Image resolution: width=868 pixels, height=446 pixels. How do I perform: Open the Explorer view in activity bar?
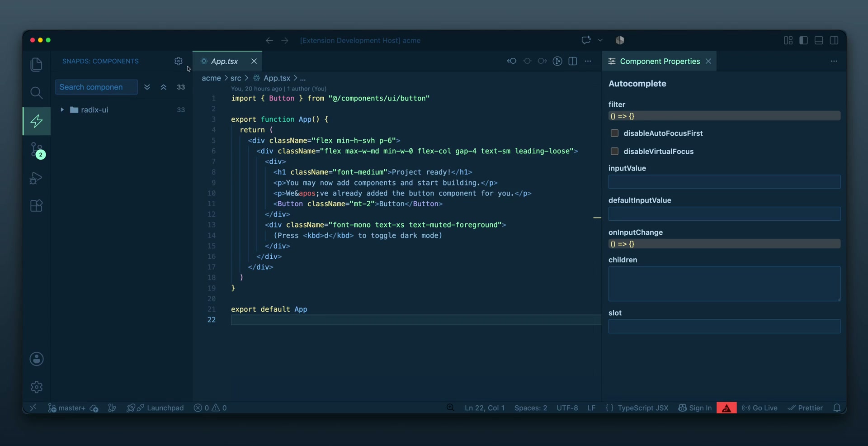pyautogui.click(x=37, y=65)
